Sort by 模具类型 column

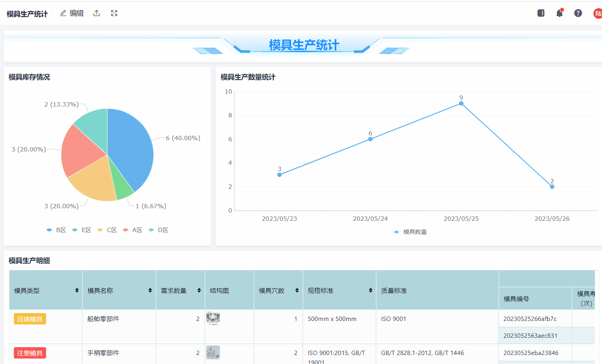[77, 290]
